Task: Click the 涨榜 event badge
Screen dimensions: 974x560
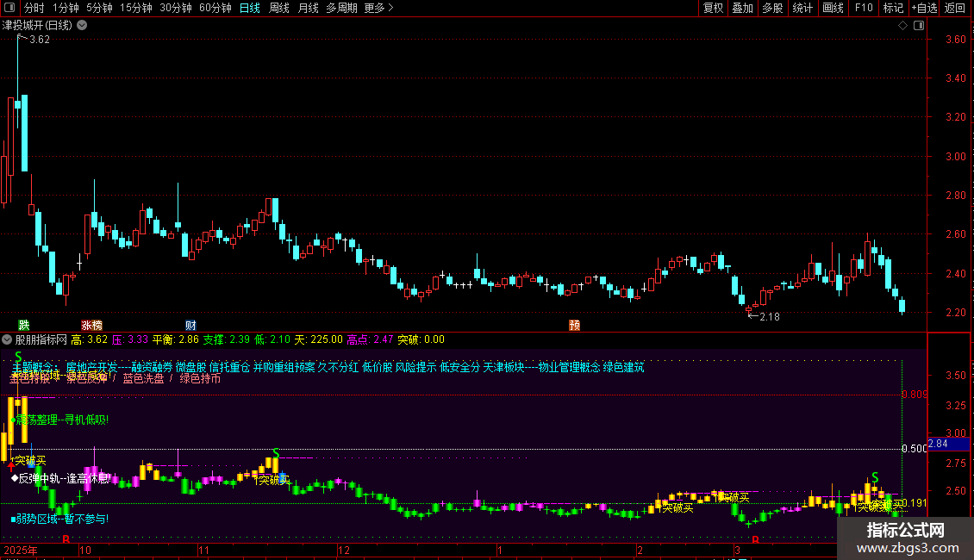Action: coord(91,325)
